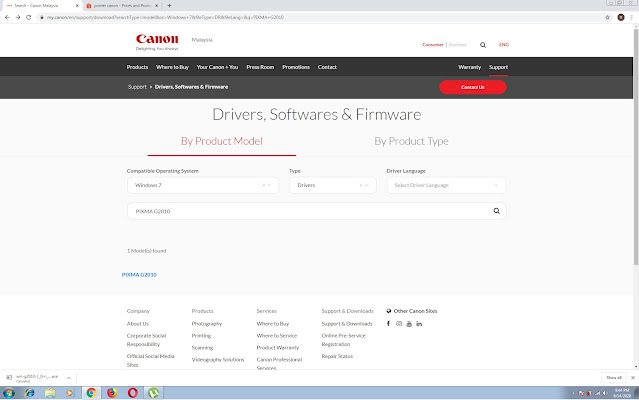The width and height of the screenshot is (639, 400).
Task: Open Online Pre-Service Registration link
Action: pyautogui.click(x=344, y=340)
